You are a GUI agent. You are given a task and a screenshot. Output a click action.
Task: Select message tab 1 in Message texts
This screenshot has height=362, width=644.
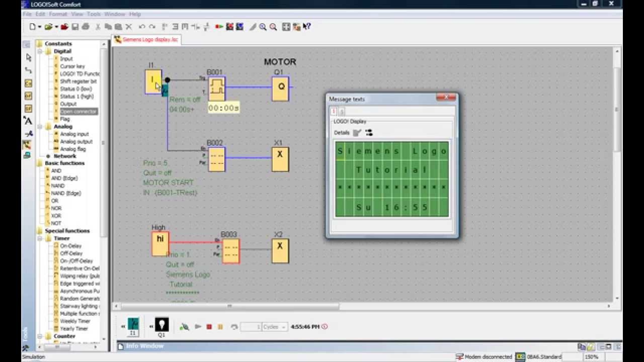pyautogui.click(x=333, y=112)
